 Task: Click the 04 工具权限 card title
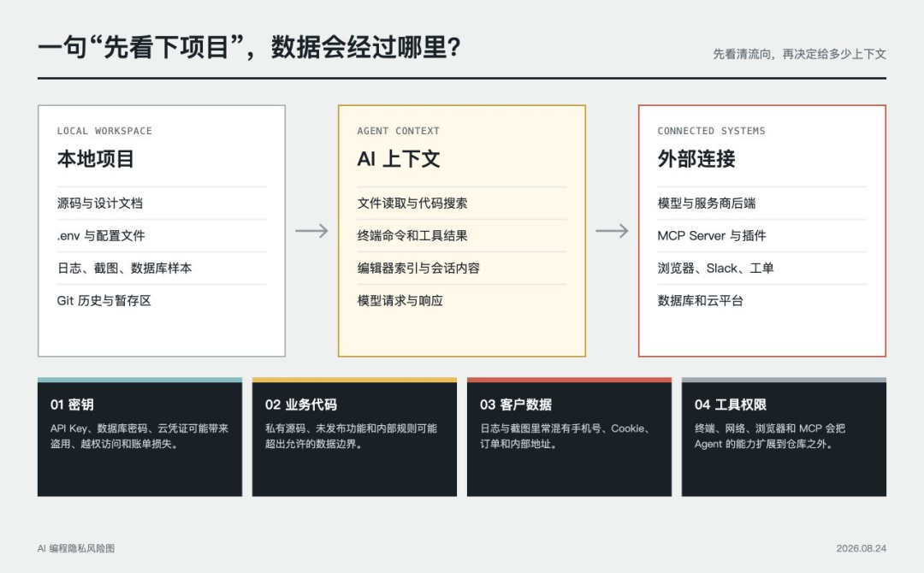point(730,405)
